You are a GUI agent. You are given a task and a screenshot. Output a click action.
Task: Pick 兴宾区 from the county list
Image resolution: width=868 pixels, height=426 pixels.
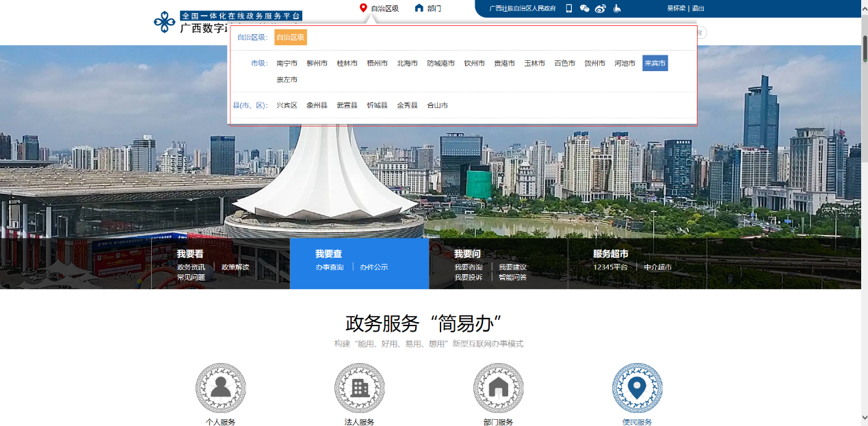click(287, 105)
